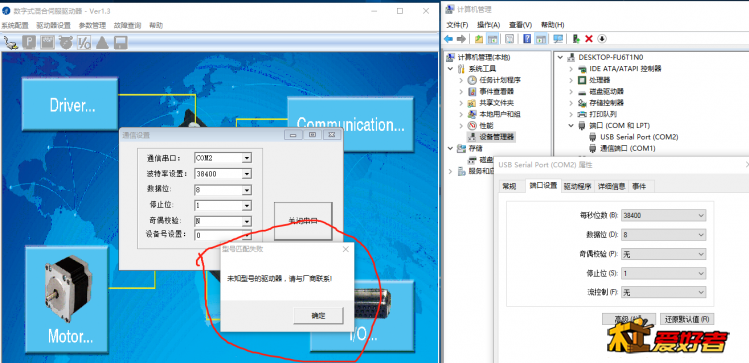Image resolution: width=749 pixels, height=363 pixels.
Task: Click the DESKTOP-FU6T1N0 computer node
Action: click(610, 57)
